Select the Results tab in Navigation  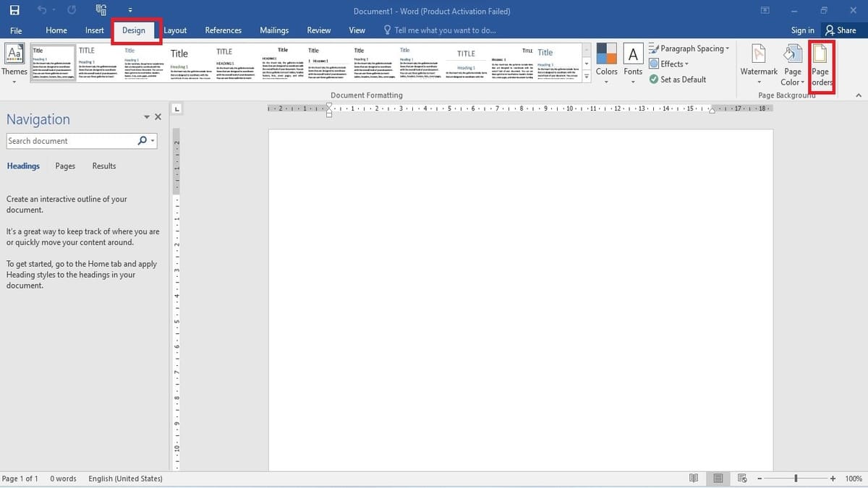click(x=104, y=166)
